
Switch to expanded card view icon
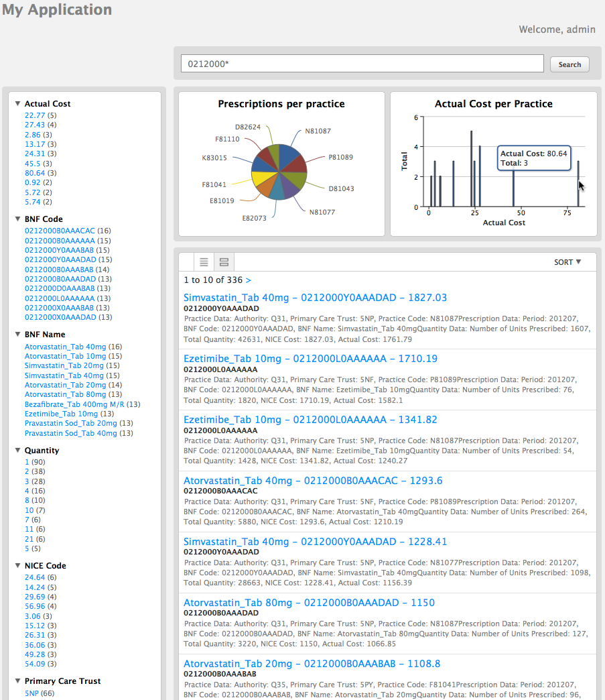[224, 262]
